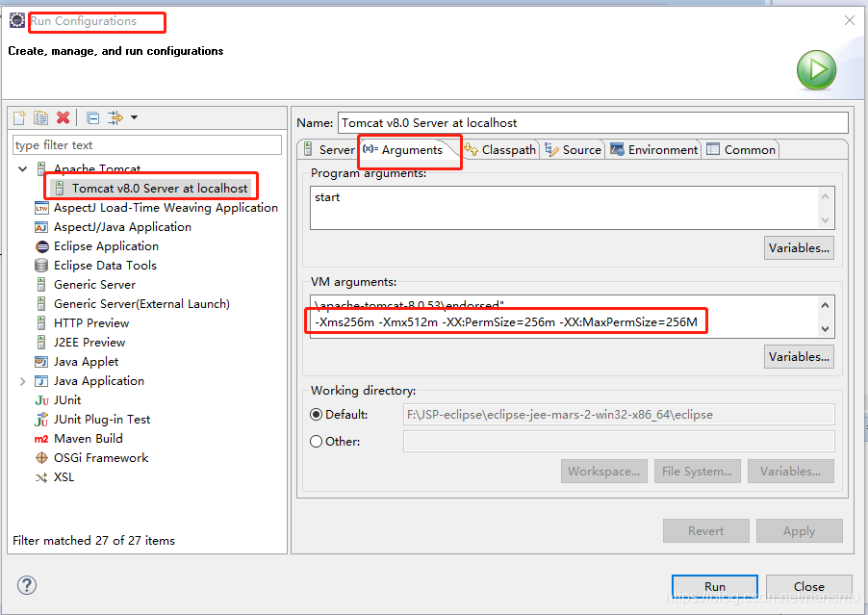Screen dimensions: 868x615
Task: Select the Other working directory radio button
Action: click(x=316, y=442)
